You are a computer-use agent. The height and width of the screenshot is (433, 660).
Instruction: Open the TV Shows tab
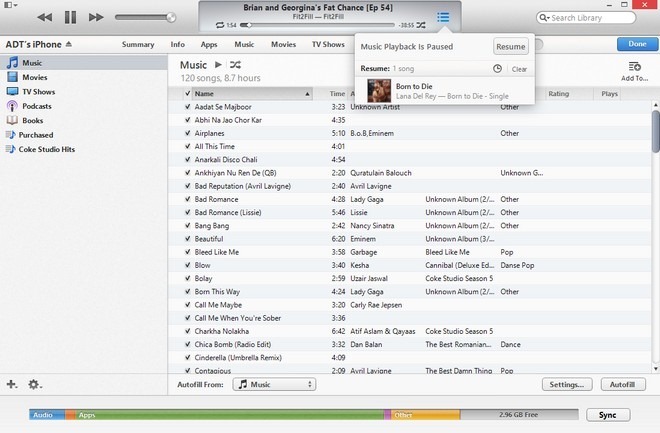[x=328, y=44]
